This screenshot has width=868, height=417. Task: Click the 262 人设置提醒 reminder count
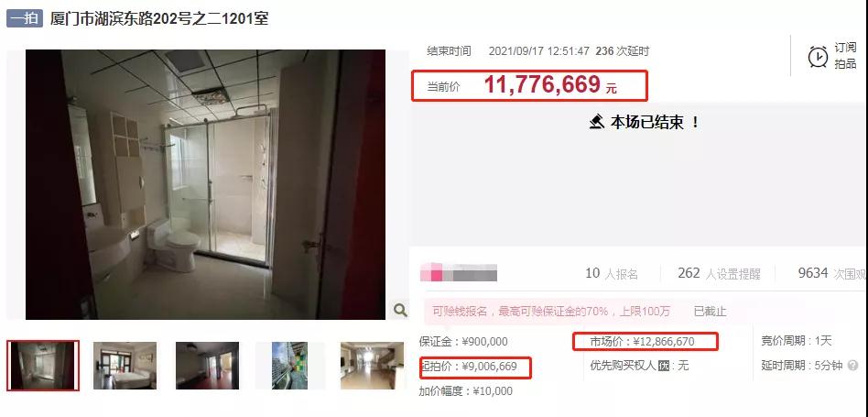click(719, 273)
